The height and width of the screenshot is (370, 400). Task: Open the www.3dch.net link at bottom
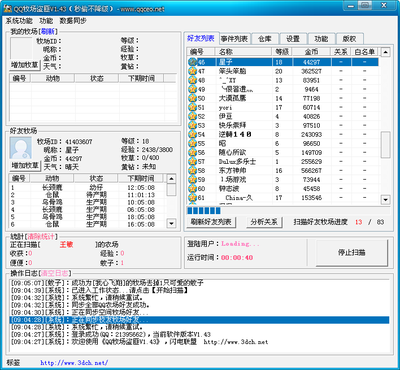pos(74,363)
